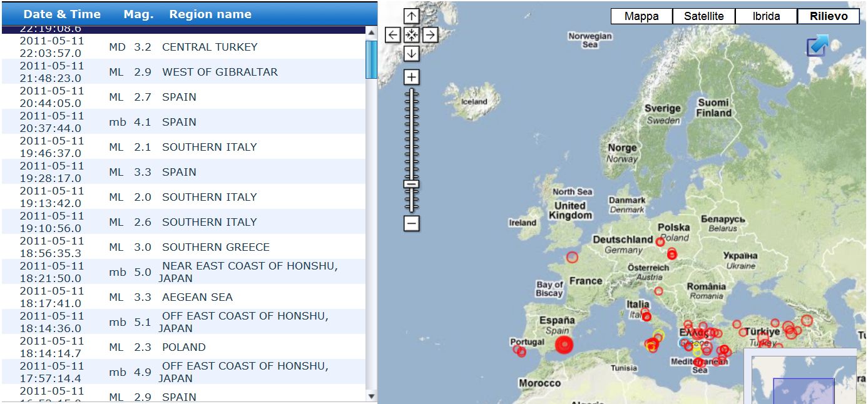Image resolution: width=868 pixels, height=404 pixels.
Task: Click the scrollbar down arrow of list
Action: coord(372,396)
